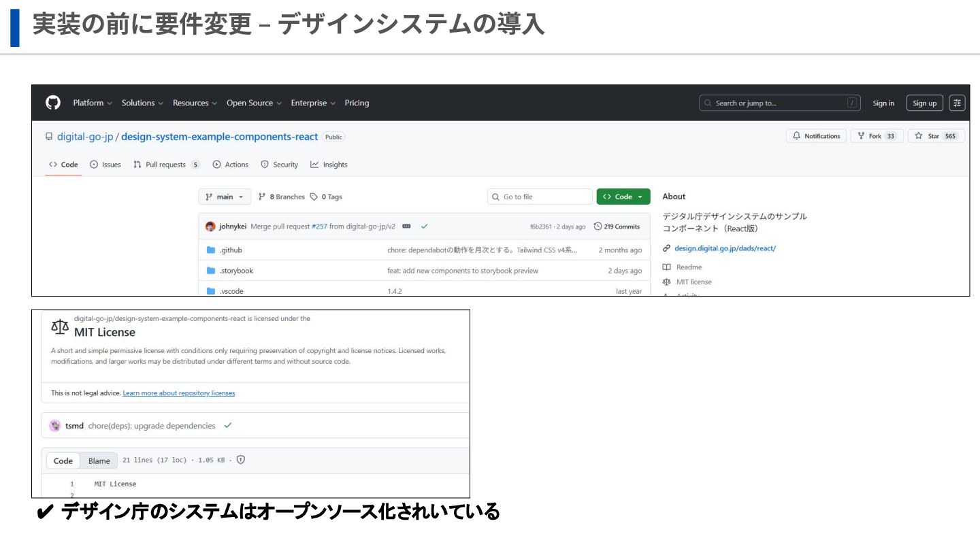The width and height of the screenshot is (980, 551).
Task: Open the Readme link in About
Action: [689, 267]
